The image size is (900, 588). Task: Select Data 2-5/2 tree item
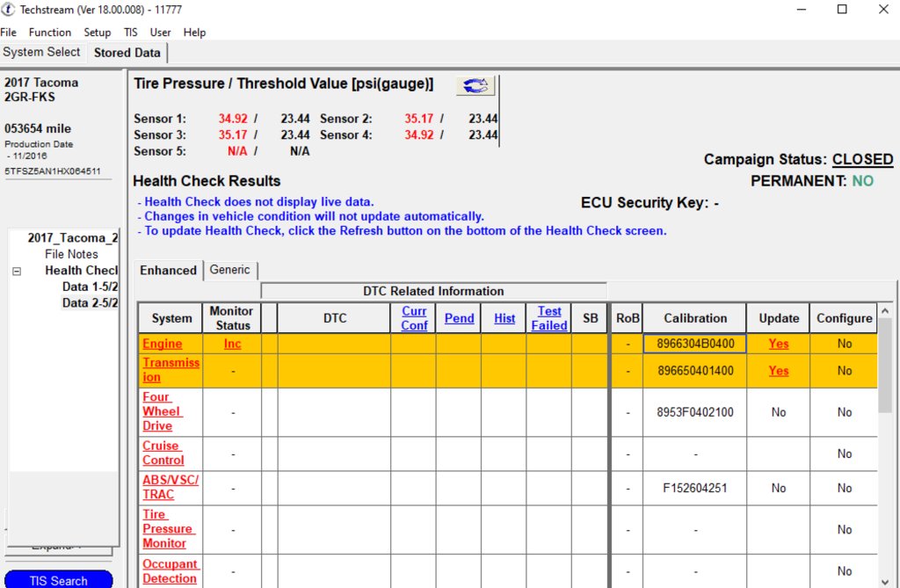[91, 302]
